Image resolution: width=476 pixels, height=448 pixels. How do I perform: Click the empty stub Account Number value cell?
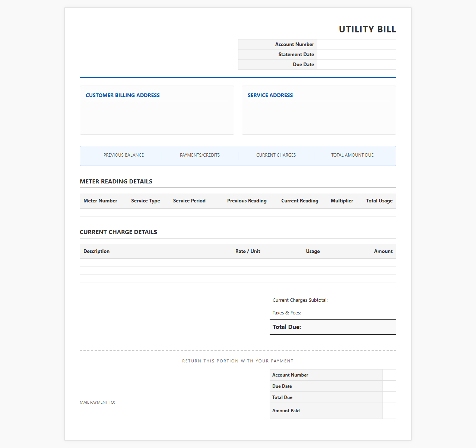389,375
